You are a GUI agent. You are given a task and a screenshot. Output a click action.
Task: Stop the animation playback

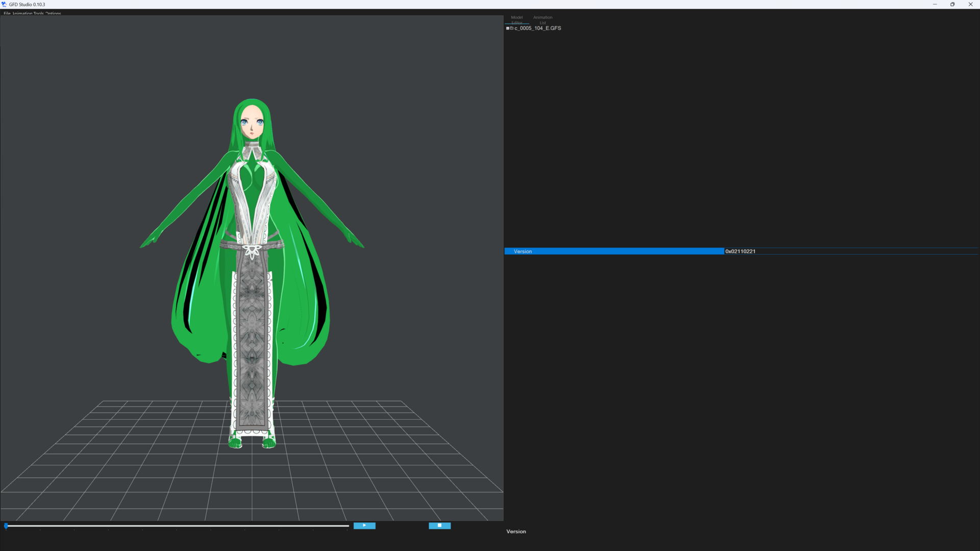(x=439, y=525)
